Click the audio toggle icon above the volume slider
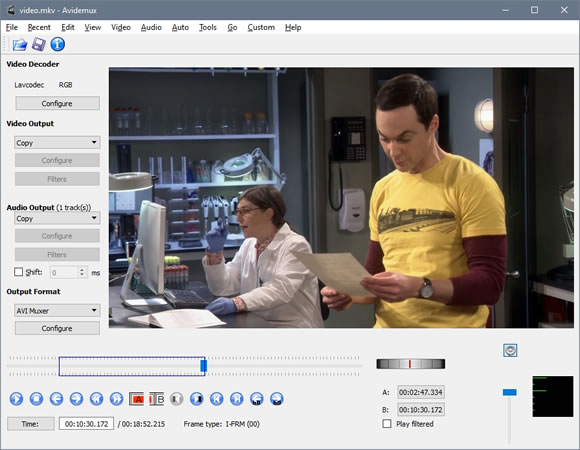Screen dimensions: 580x450 pos(510,350)
